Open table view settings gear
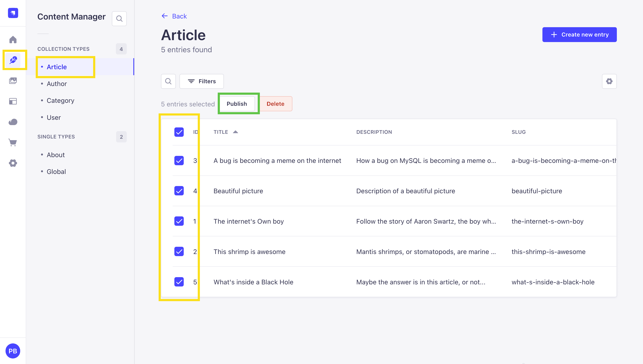The width and height of the screenshot is (643, 364). tap(609, 81)
